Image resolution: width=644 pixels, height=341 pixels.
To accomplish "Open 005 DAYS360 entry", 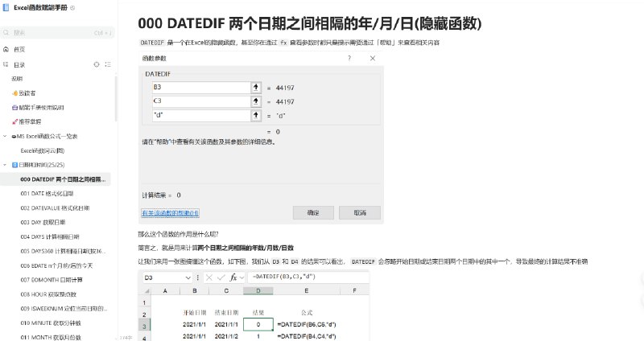I will pos(63,251).
